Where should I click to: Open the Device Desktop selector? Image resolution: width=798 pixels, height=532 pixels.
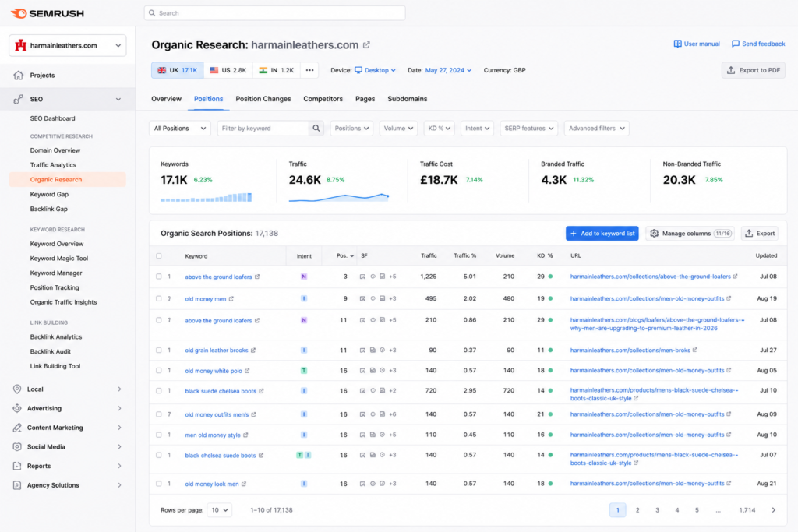[x=375, y=70]
